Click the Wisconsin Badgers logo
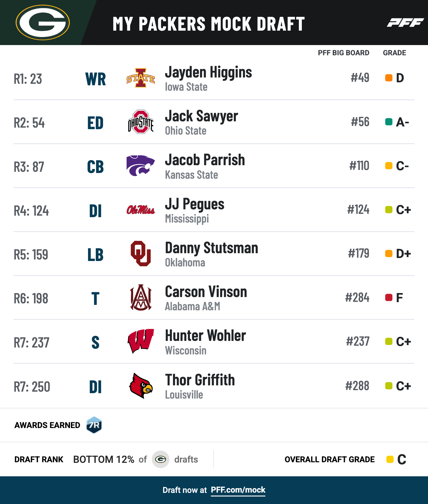 141,341
